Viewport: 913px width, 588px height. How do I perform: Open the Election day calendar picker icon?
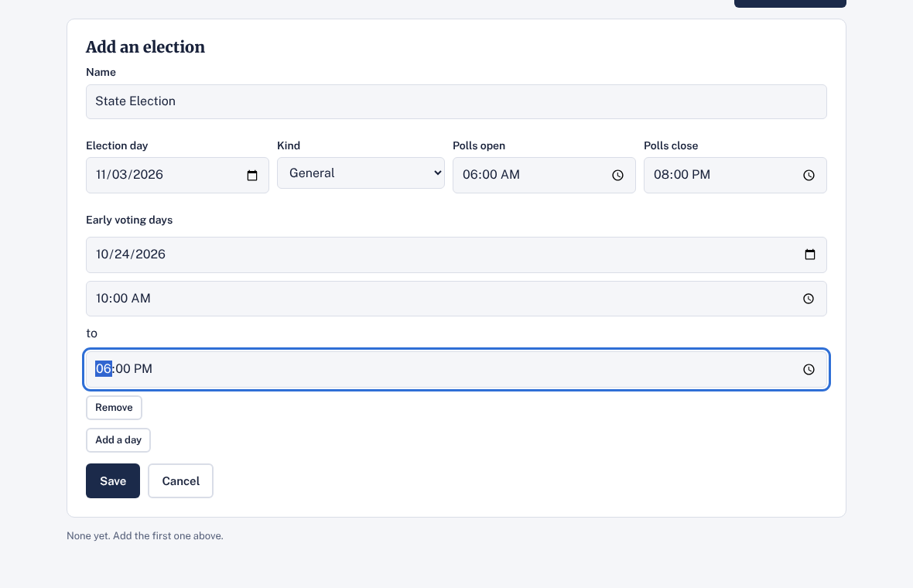(252, 175)
